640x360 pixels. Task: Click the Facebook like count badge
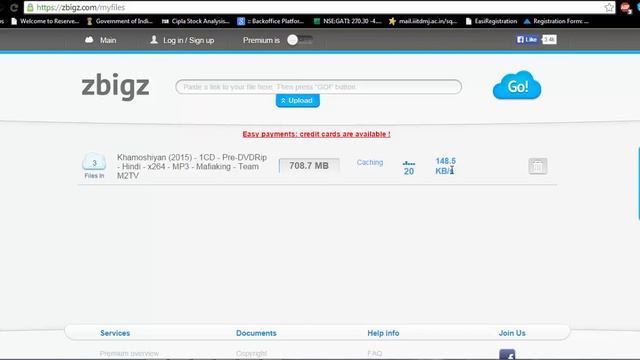click(x=549, y=39)
